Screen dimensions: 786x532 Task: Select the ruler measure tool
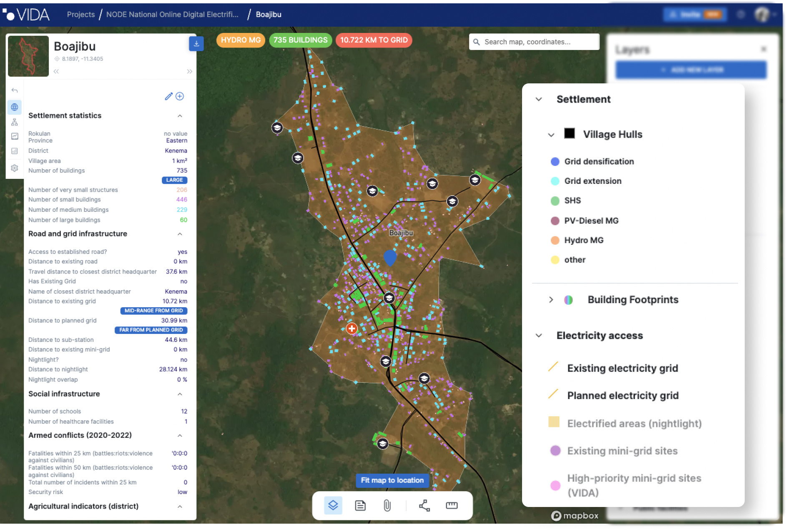(x=452, y=505)
